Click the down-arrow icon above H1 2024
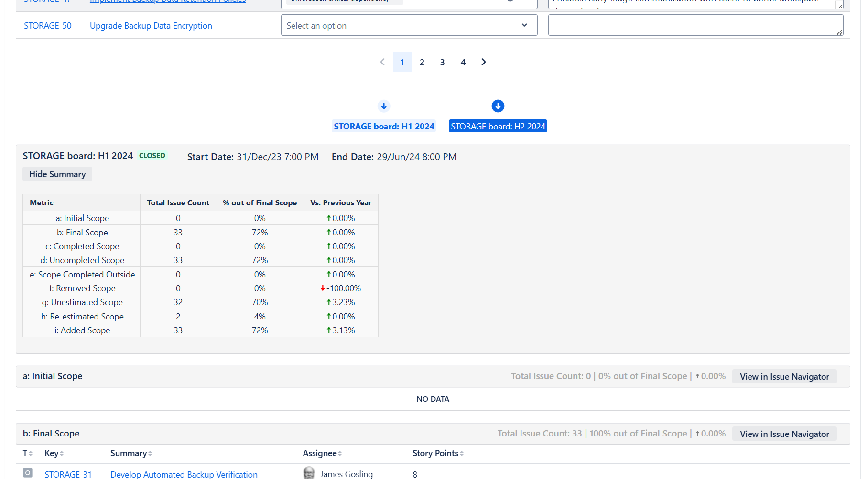This screenshot has width=868, height=479. pyautogui.click(x=384, y=106)
